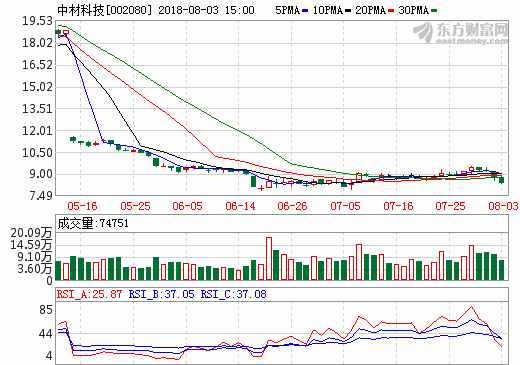Click price axis label 18.02
The width and height of the screenshot is (520, 365).
38,43
